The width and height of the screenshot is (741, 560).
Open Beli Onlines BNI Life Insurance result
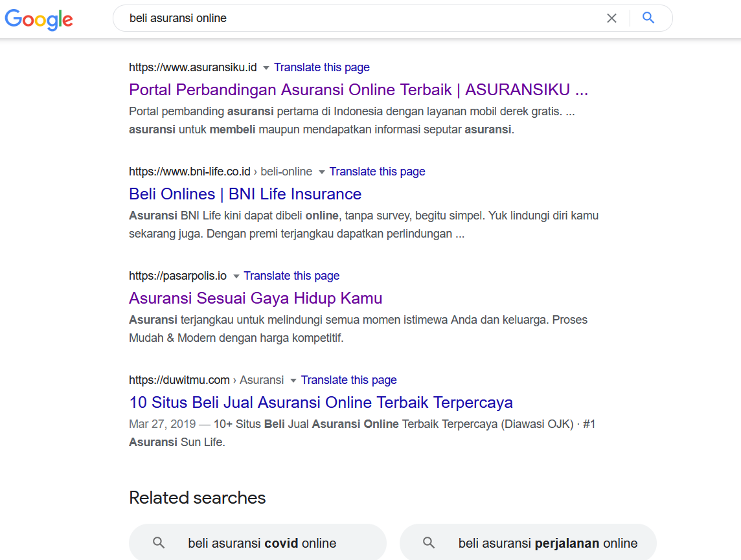(245, 194)
